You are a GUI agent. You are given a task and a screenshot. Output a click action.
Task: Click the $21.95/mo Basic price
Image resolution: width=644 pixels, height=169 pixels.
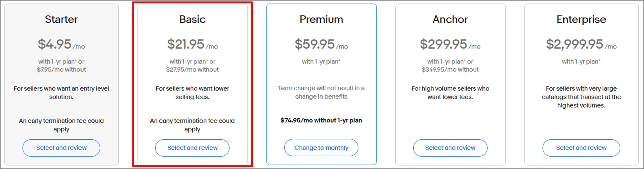click(192, 44)
